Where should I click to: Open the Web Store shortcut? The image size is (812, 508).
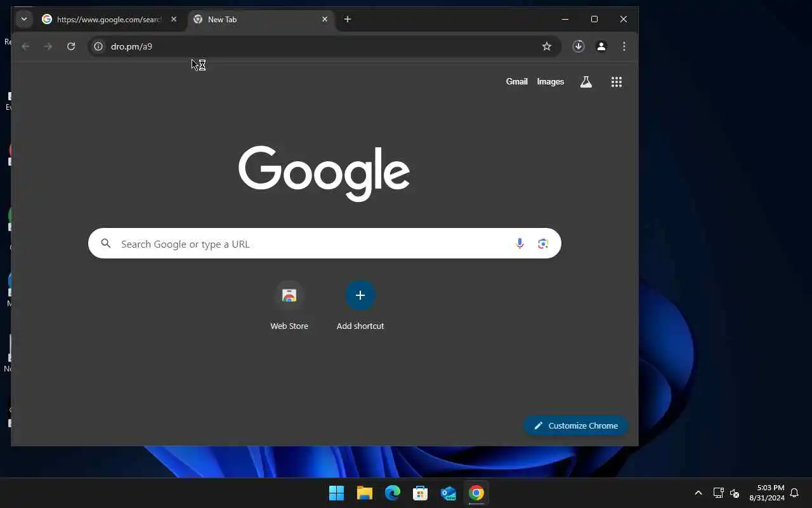289,305
